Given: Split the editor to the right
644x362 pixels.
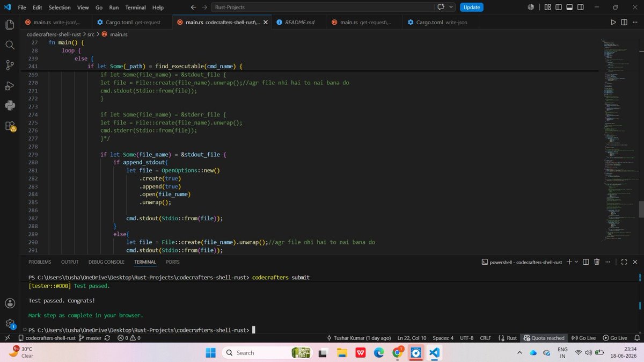Looking at the screenshot, I should (624, 23).
